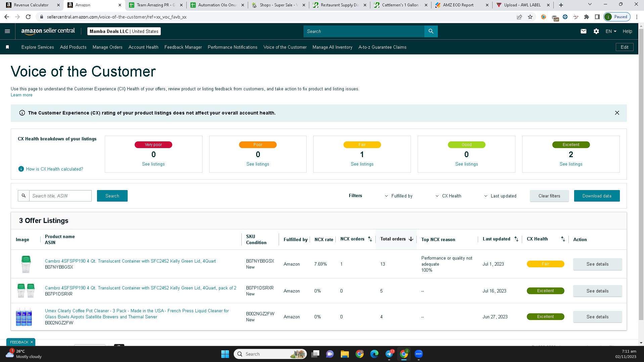644x362 pixels.
Task: Click the Help link in the header
Action: 627,31
